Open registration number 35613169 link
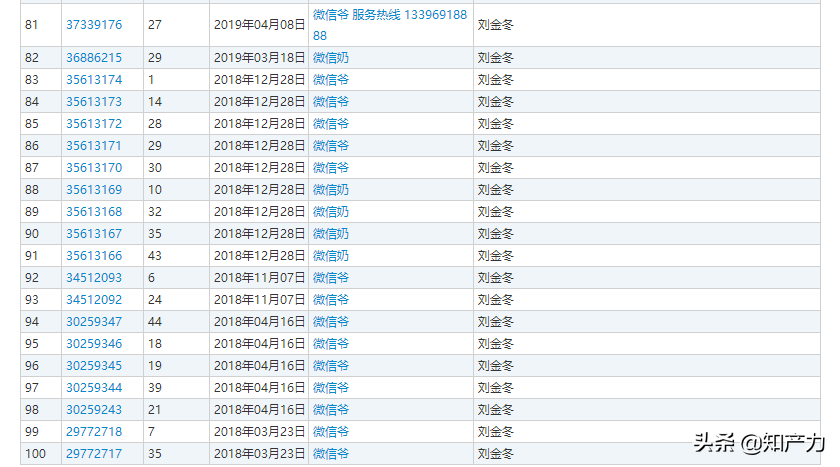Image resolution: width=840 pixels, height=467 pixels. coord(94,190)
